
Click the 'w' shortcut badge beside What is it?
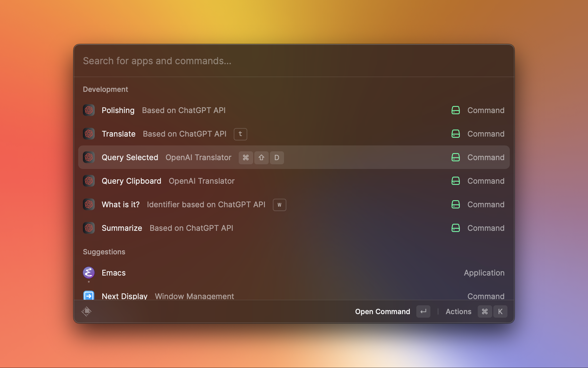coord(279,205)
